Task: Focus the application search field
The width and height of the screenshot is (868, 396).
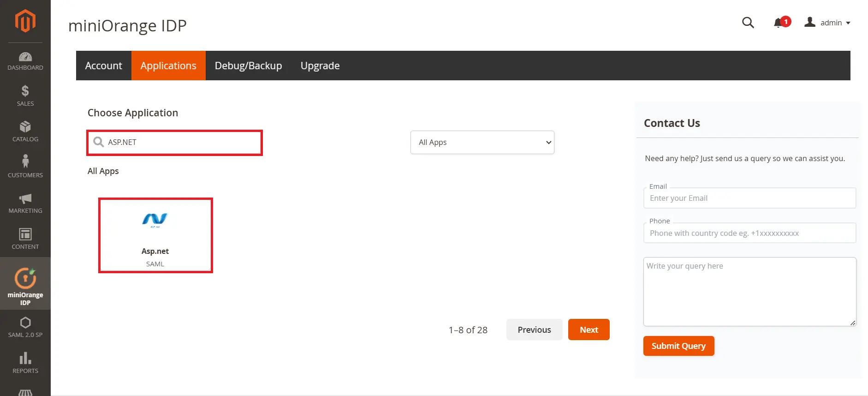Action: 175,142
